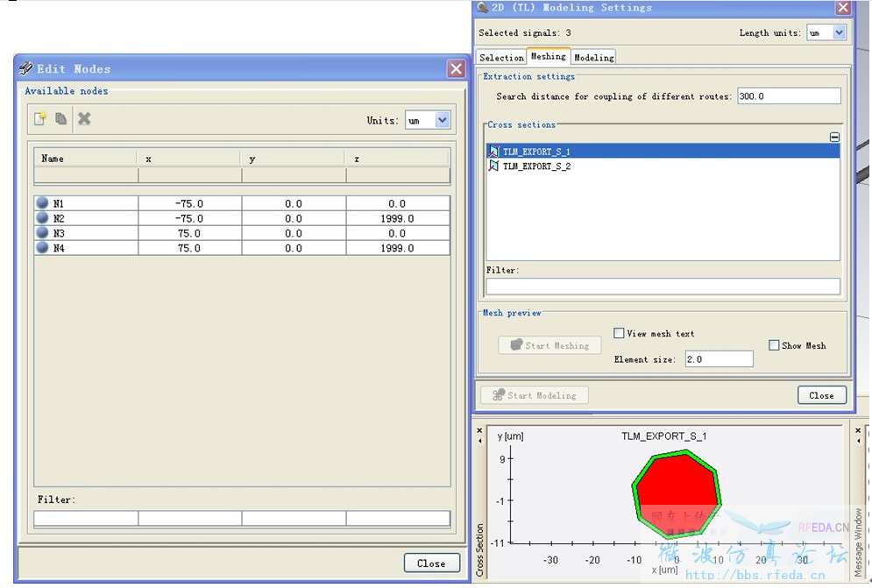This screenshot has height=588, width=872.
Task: Enable the Show Mesh checkbox
Action: pyautogui.click(x=774, y=345)
